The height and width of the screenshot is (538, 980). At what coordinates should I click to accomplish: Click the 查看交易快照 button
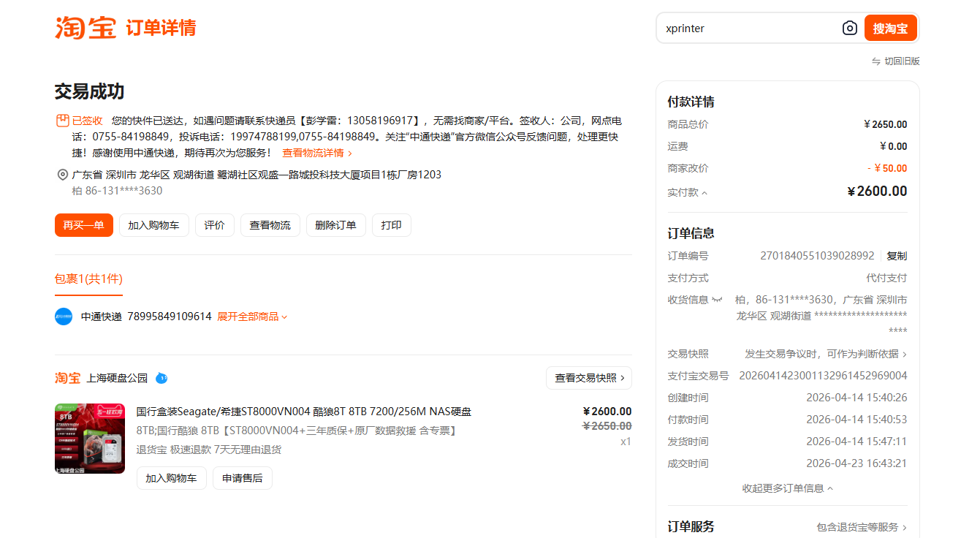(588, 378)
